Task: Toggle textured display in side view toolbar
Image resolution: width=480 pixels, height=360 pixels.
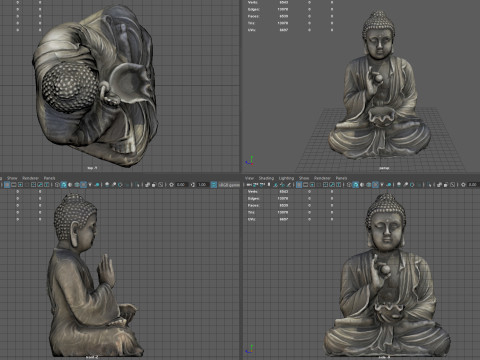Action: click(x=83, y=185)
